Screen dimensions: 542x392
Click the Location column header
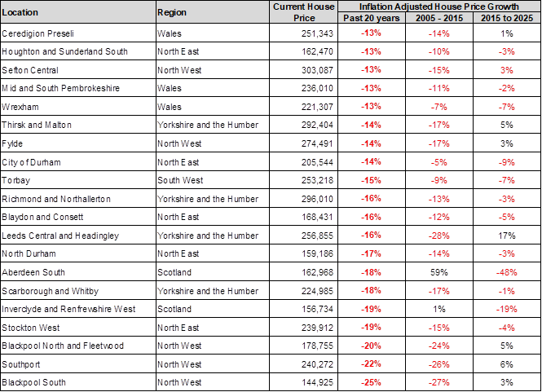20,12
